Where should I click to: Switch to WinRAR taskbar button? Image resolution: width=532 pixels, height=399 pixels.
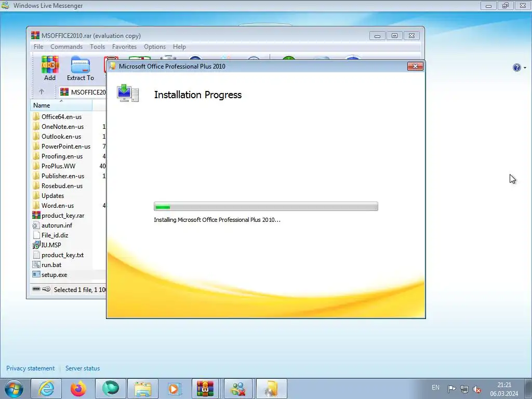click(x=205, y=389)
